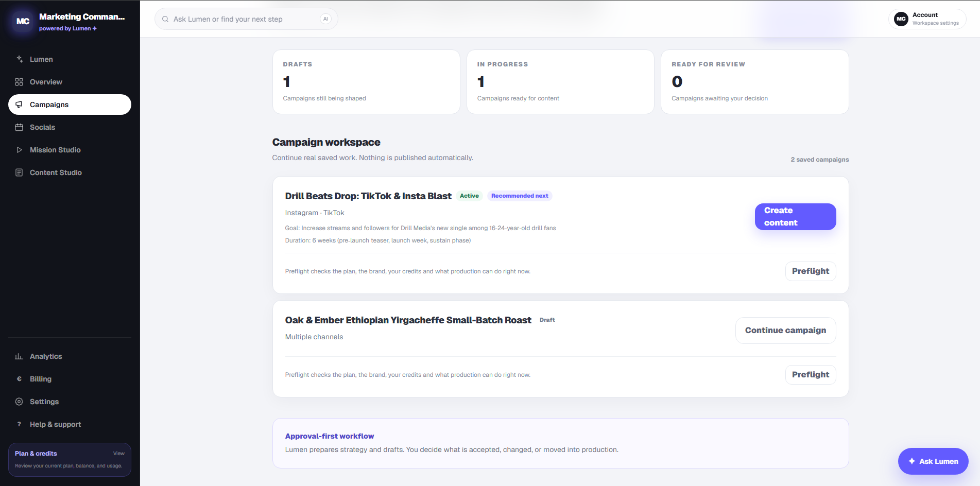Screen dimensions: 980x486
Task: Click the Drill Beats Drop campaign title
Action: 368,196
